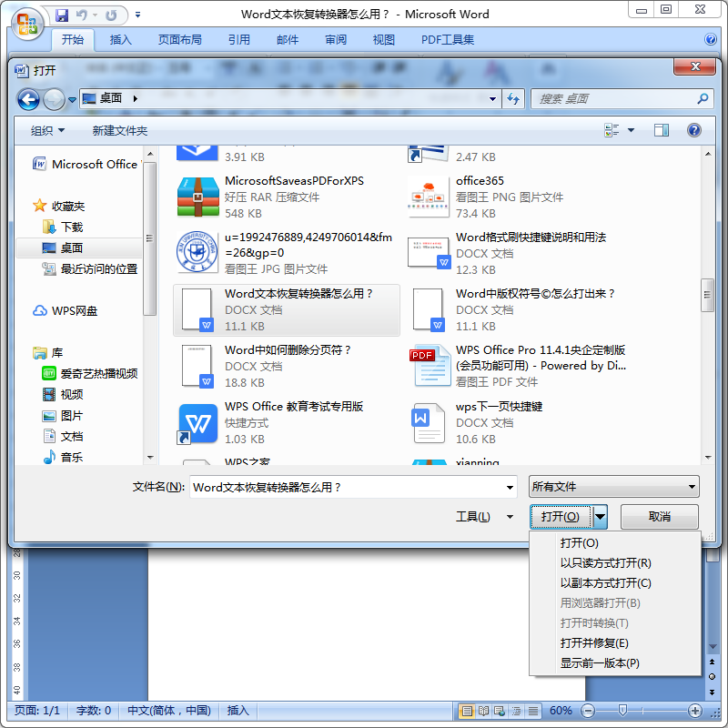This screenshot has height=728, width=728.
Task: Switch to Draft view in status bar
Action: [x=533, y=711]
